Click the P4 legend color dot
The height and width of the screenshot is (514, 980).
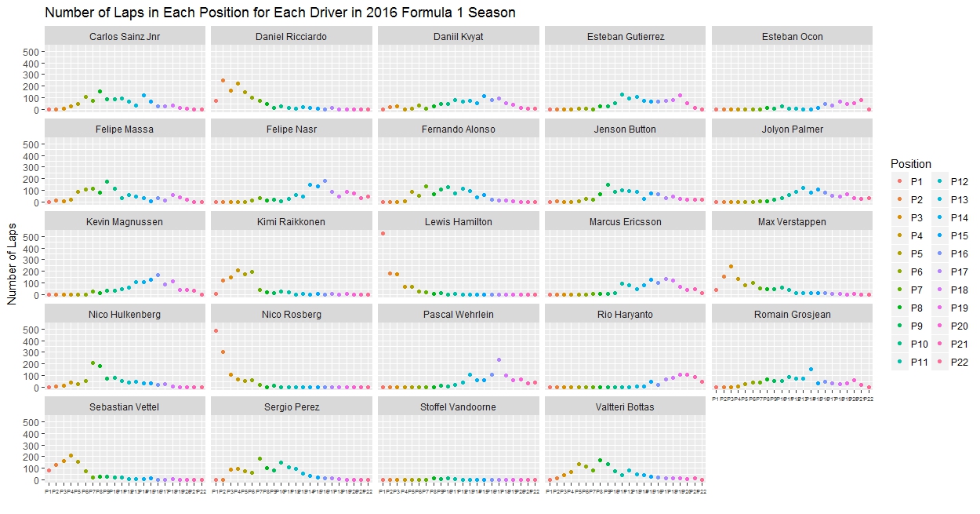point(901,235)
